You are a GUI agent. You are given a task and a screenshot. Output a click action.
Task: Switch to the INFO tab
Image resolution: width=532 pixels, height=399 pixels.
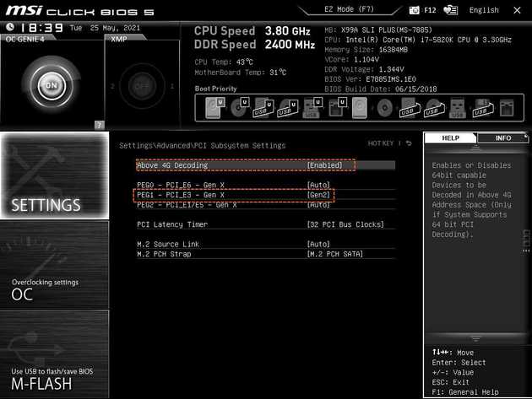click(x=502, y=138)
